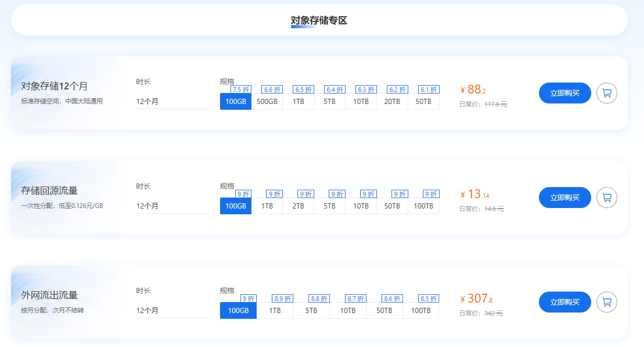Screen dimensions: 644x347
Task: Buy 存储回源流量 now with 立即购买
Action: click(x=565, y=198)
